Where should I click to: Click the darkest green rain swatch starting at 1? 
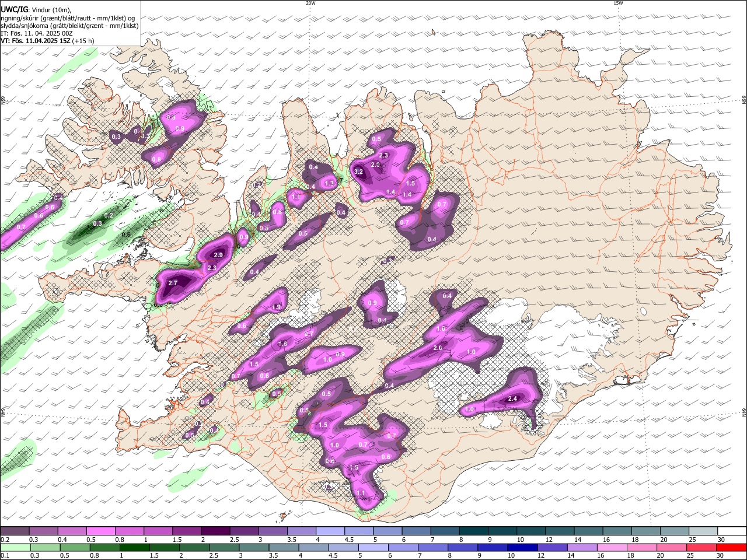[x=135, y=548]
